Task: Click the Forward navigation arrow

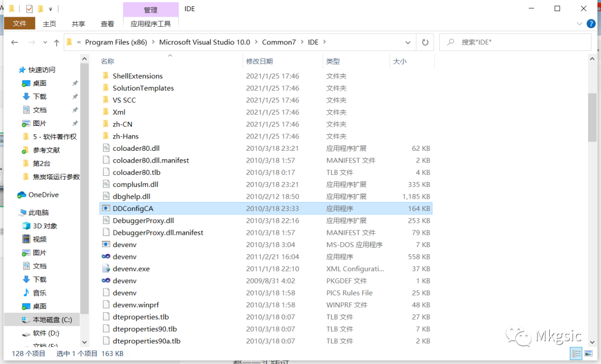Action: click(32, 42)
